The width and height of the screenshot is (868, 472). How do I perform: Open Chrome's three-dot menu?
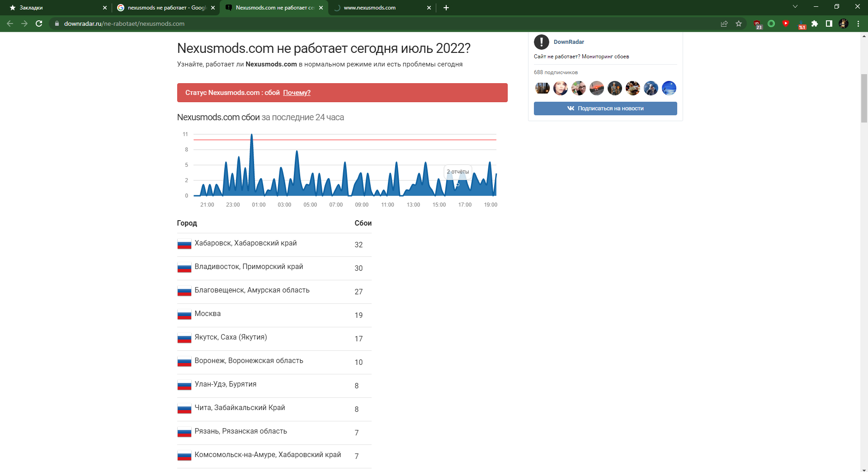point(858,24)
